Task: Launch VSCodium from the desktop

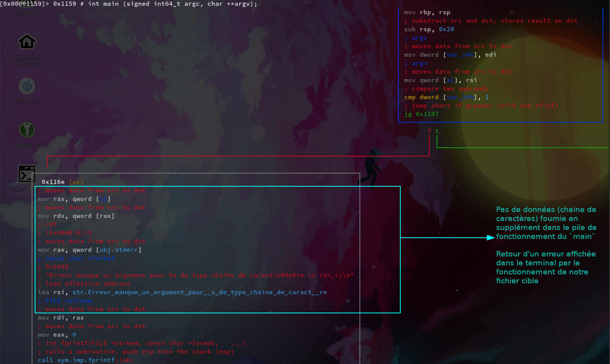Action: tap(27, 86)
